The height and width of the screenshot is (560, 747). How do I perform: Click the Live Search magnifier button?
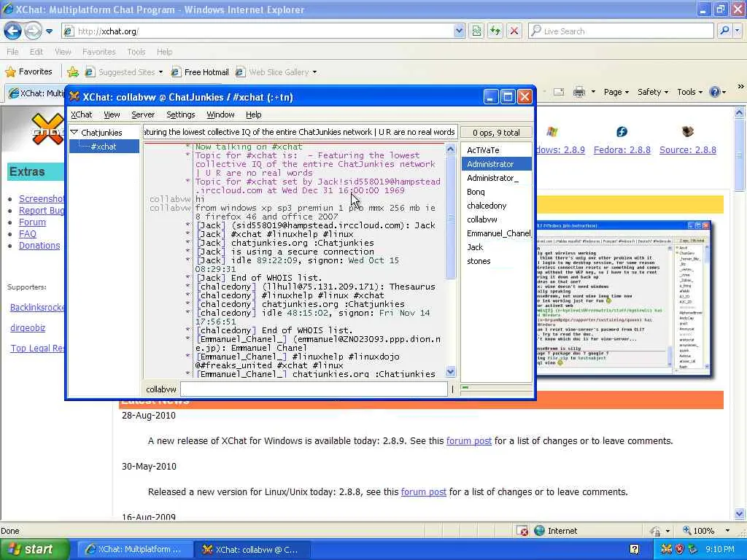click(x=724, y=31)
